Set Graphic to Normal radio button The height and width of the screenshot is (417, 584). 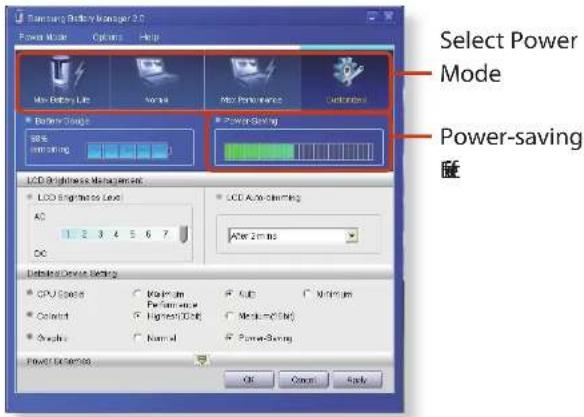click(137, 338)
